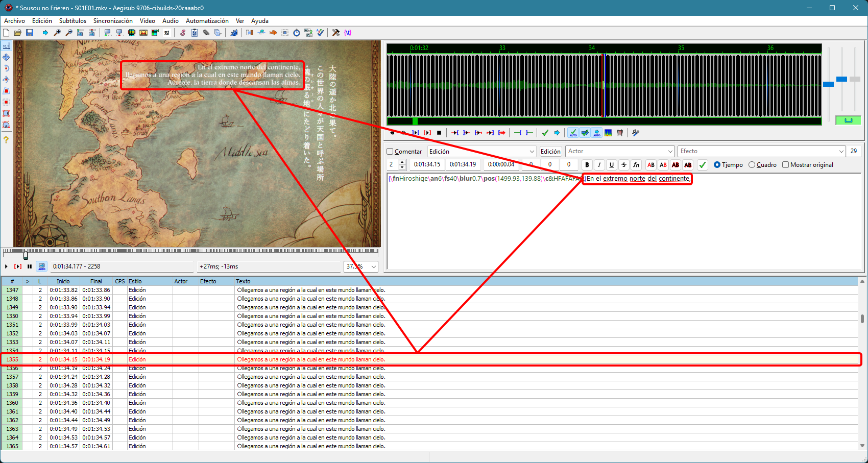The image size is (868, 463).
Task: Open the Sincronización menu
Action: pyautogui.click(x=113, y=21)
